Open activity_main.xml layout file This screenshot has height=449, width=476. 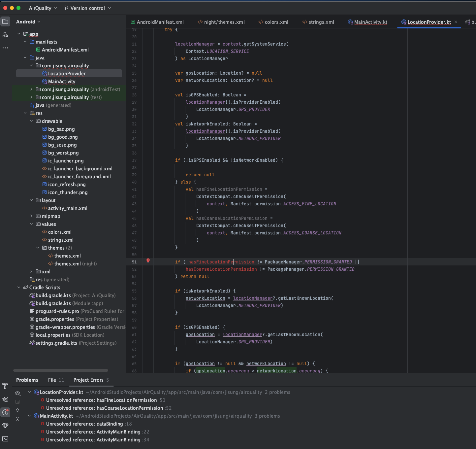coord(68,208)
